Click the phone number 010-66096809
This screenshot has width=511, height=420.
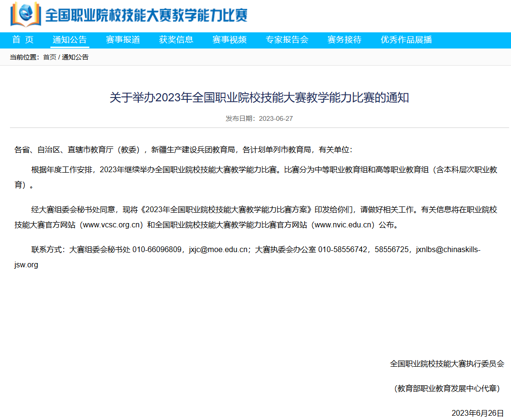157,250
